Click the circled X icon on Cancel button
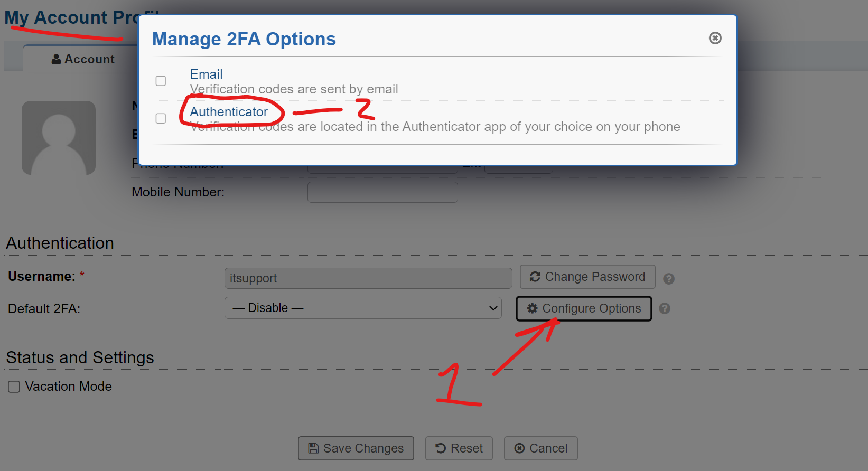This screenshot has height=471, width=868. point(520,448)
